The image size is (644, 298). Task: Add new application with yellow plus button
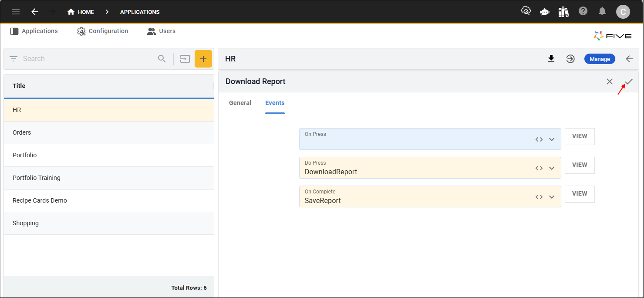click(203, 59)
